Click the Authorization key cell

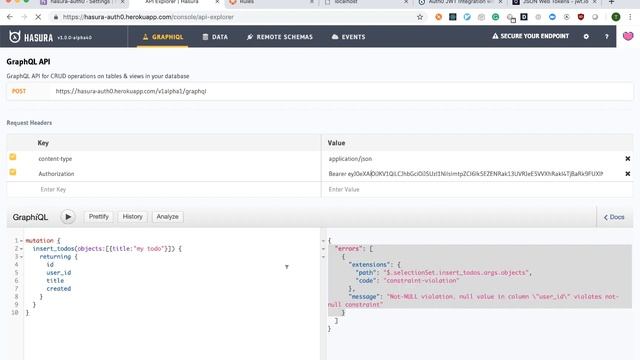click(56, 174)
